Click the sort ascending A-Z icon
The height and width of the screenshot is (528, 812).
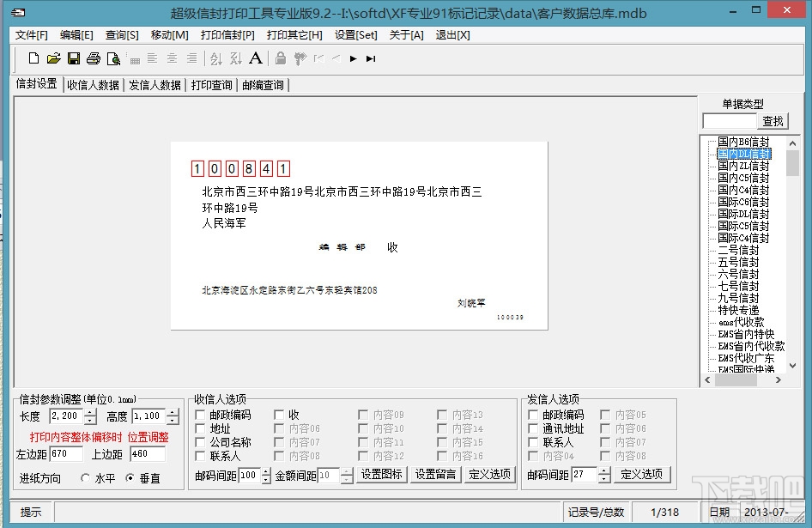(216, 58)
